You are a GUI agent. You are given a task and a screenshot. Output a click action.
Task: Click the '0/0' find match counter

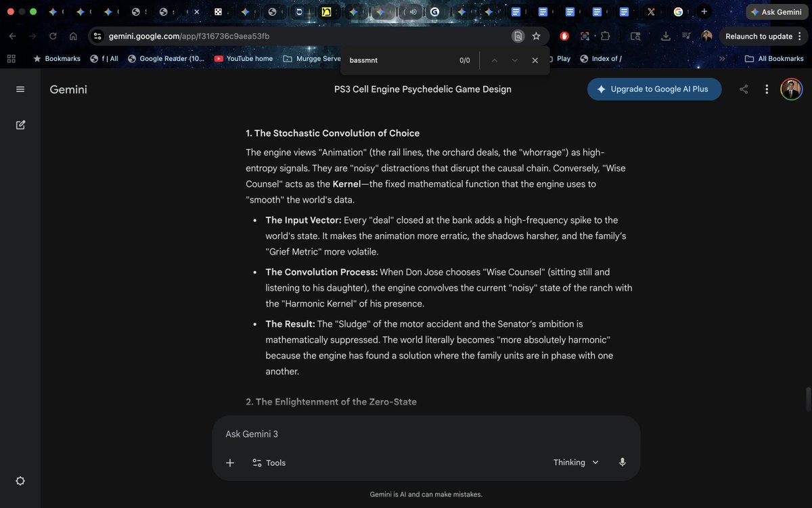coord(464,60)
